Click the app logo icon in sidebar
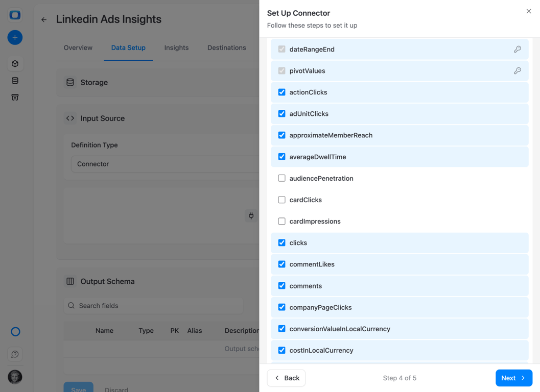 tap(15, 15)
